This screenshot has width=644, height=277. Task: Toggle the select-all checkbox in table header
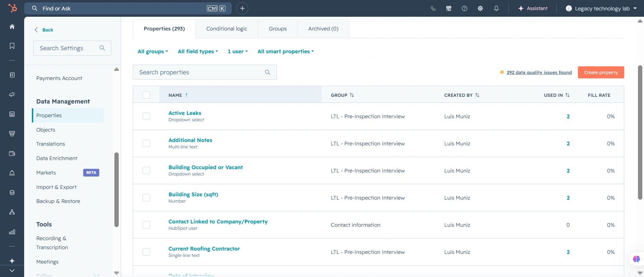[146, 95]
